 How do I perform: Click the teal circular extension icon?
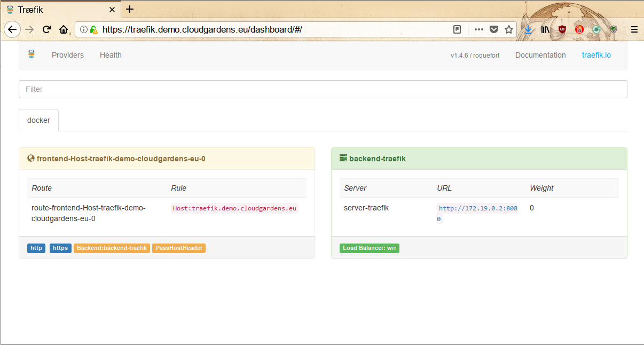(596, 30)
